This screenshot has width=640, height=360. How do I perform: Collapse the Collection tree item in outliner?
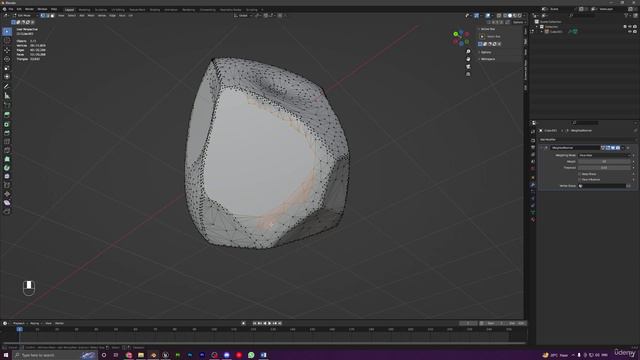click(537, 27)
